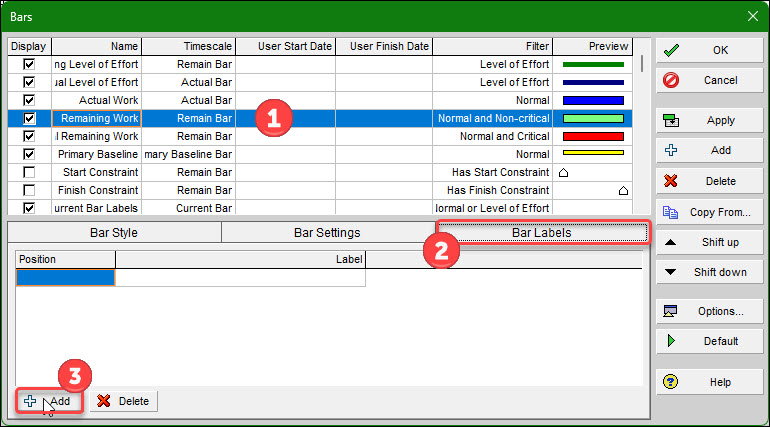Click the Shift down triangle icon
The image size is (770, 427).
tap(670, 272)
